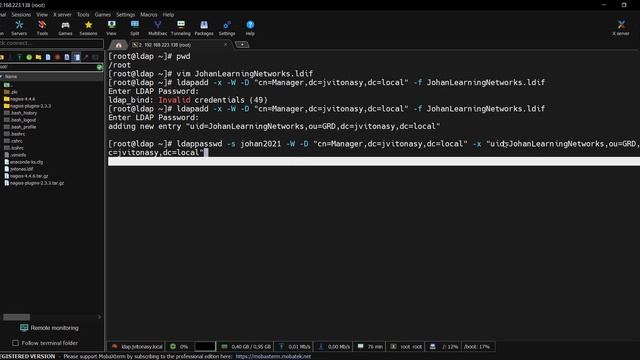The height and width of the screenshot is (360, 640).
Task: Click the 76 min uptime indicator
Action: (x=370, y=347)
